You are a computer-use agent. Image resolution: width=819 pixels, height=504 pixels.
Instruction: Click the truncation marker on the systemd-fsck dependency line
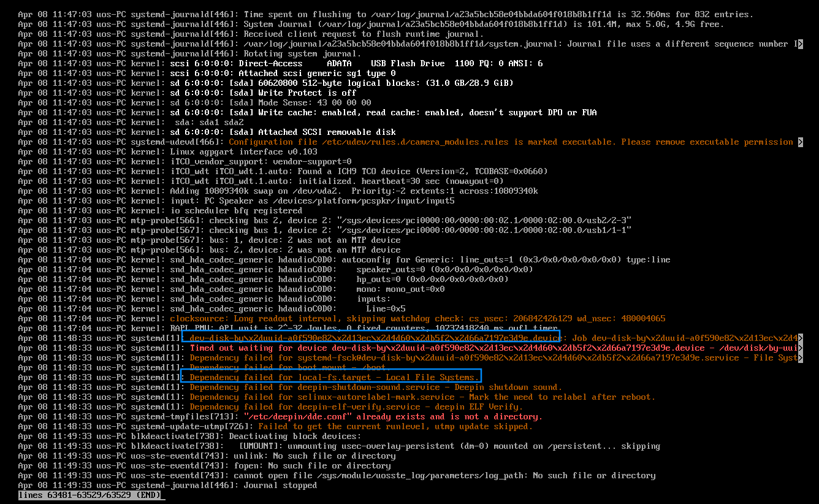pos(799,358)
